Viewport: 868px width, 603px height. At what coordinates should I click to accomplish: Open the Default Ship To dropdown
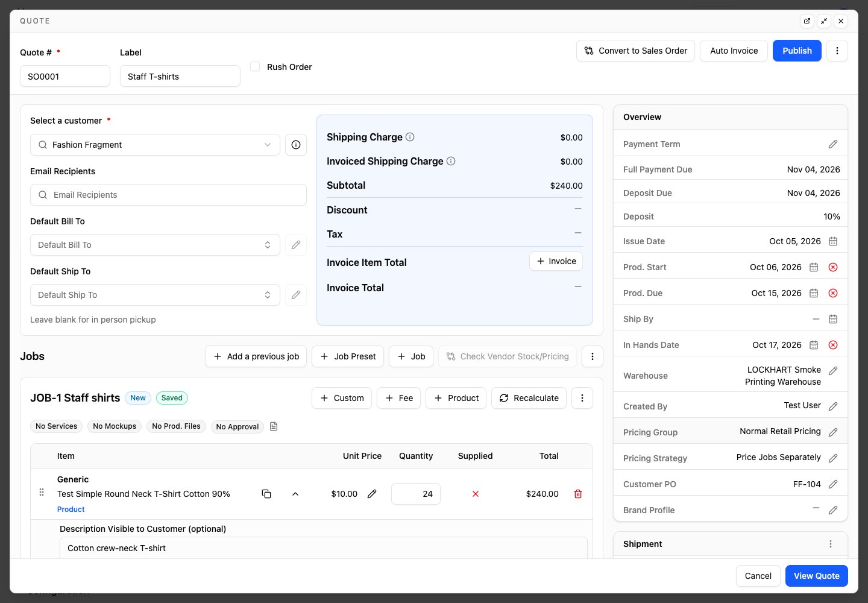[x=155, y=295]
